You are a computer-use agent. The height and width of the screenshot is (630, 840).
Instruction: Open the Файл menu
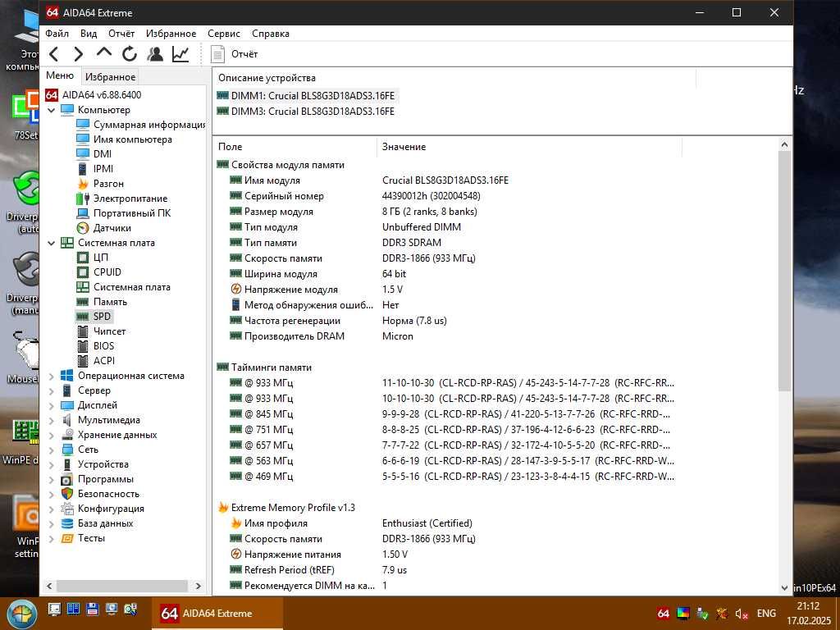click(57, 33)
